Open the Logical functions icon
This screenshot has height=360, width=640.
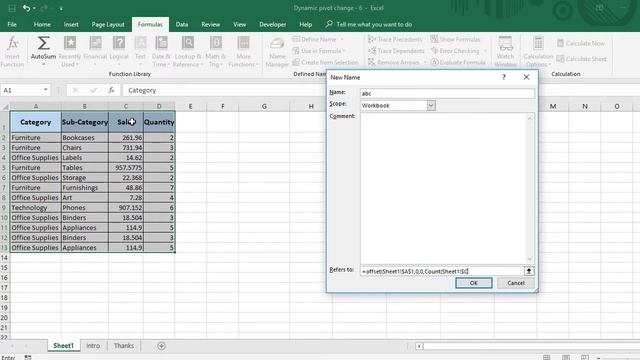click(x=119, y=43)
